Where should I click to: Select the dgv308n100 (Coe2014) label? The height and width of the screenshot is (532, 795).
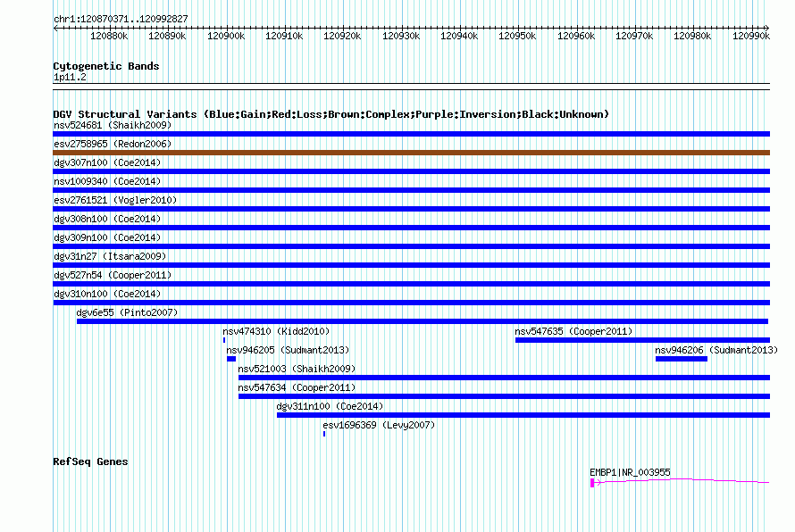[107, 219]
